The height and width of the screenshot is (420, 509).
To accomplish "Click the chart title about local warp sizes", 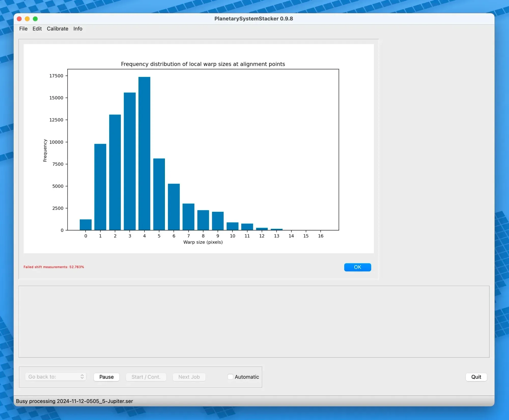I will (203, 64).
